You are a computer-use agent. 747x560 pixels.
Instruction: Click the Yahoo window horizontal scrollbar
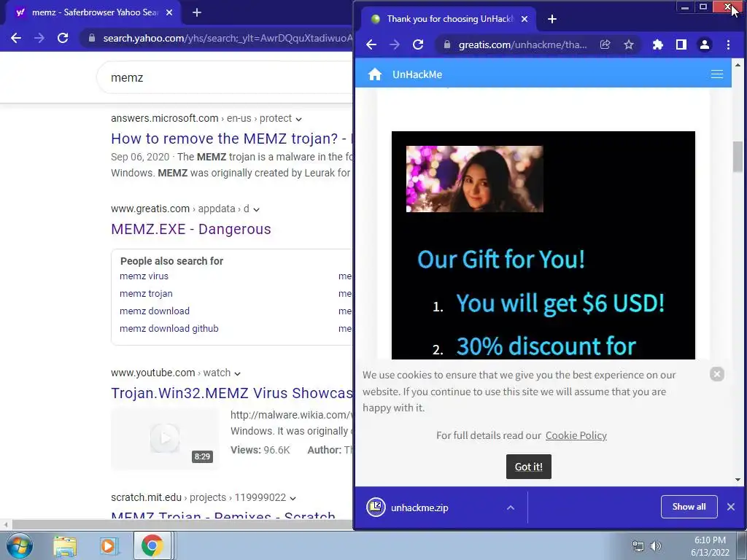181,524
